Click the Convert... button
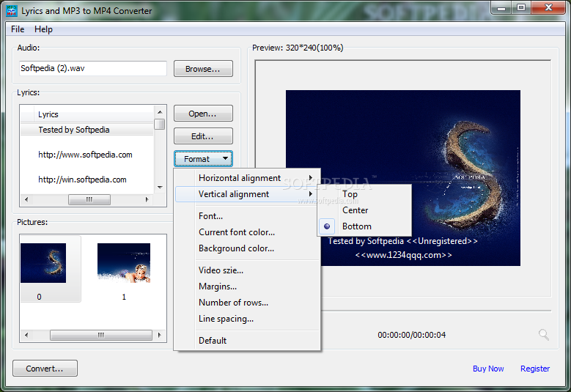Screen dimensions: 571x392 (45, 369)
